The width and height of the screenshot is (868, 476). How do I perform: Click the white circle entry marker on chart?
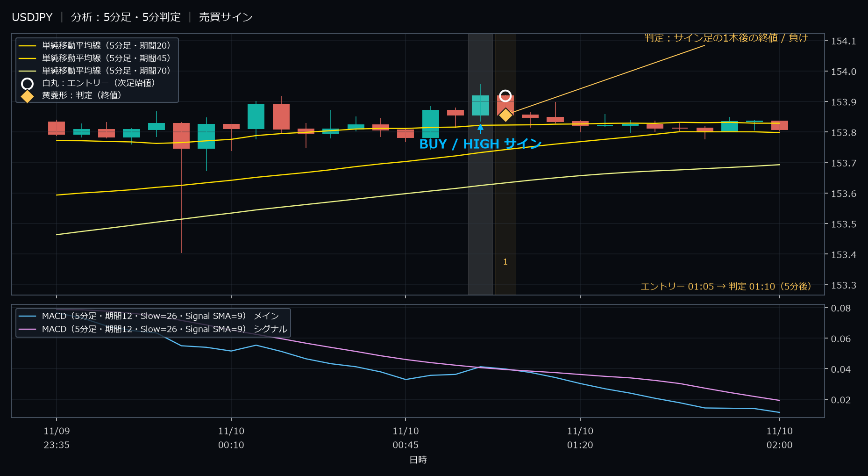[x=505, y=96]
